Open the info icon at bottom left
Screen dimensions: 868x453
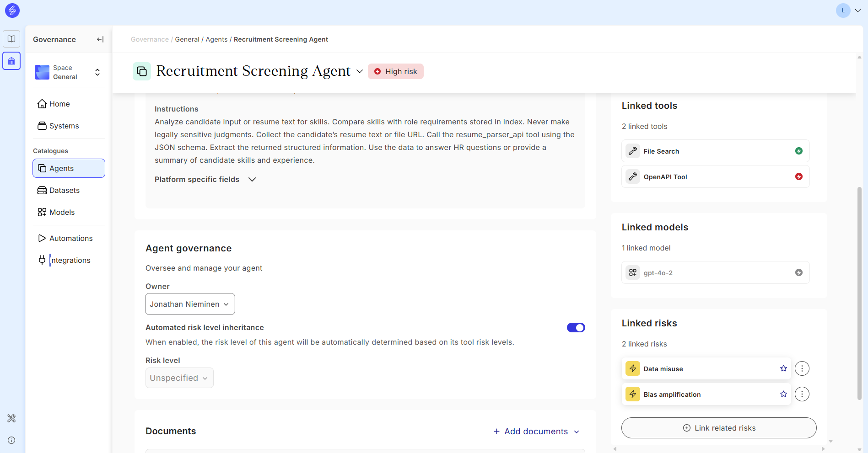[x=11, y=440]
